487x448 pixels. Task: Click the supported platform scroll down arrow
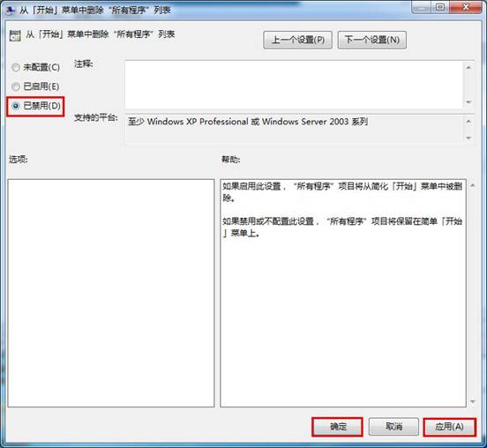[x=468, y=138]
